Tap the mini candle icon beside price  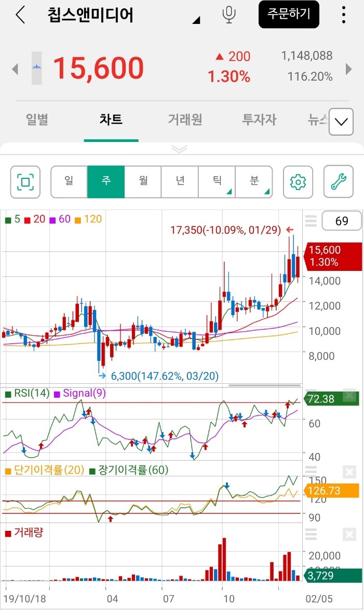pyautogui.click(x=36, y=68)
